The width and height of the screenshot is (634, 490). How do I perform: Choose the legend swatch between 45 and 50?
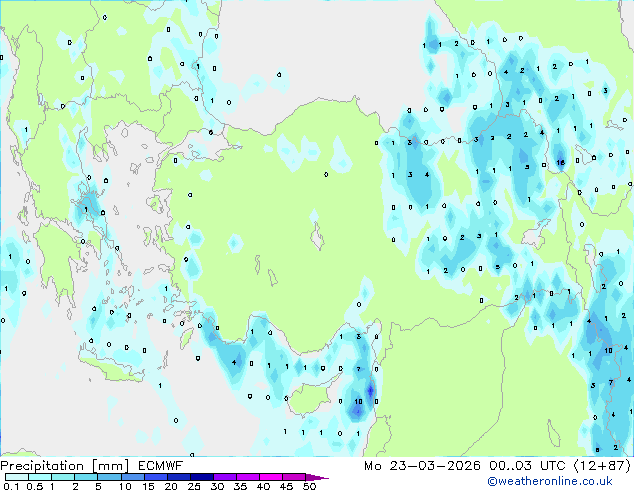click(x=294, y=477)
